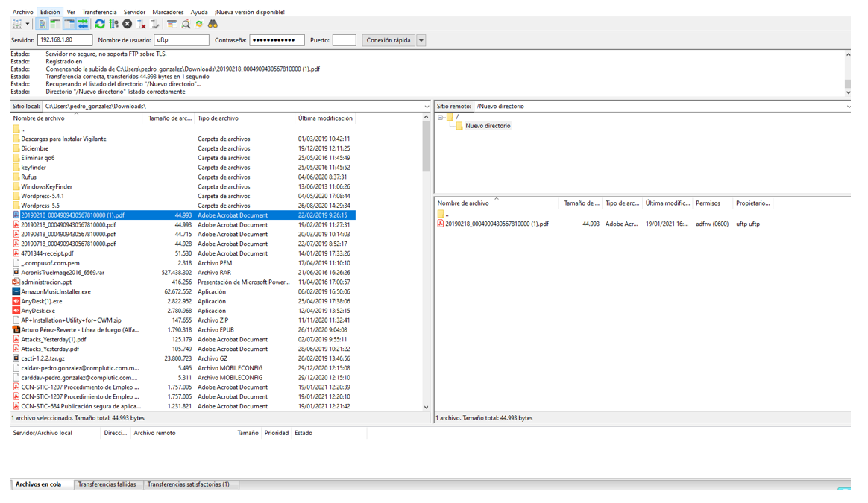
Task: Click the process queue toolbar icon
Action: pyautogui.click(x=113, y=24)
